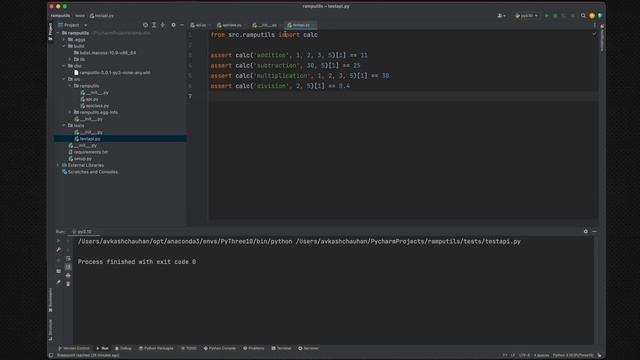Select setup.py in the project tree
Viewport: 640px width, 360px height.
[x=80, y=158]
